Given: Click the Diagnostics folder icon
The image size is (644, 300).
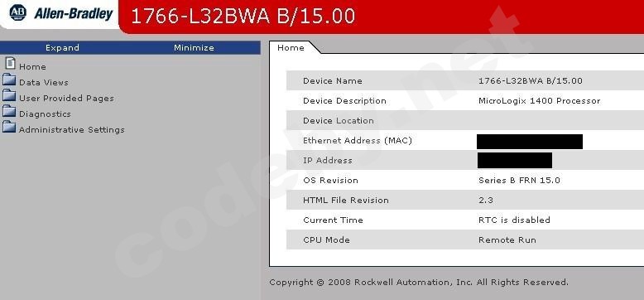Looking at the screenshot, I should (9, 111).
